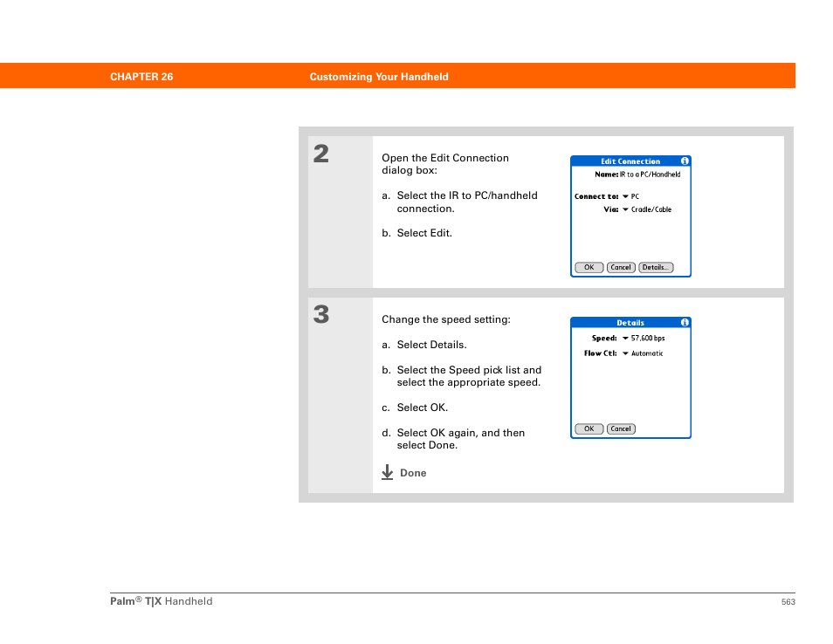Click the 'Details' dialog title
The width and height of the screenshot is (833, 644).
pos(630,323)
